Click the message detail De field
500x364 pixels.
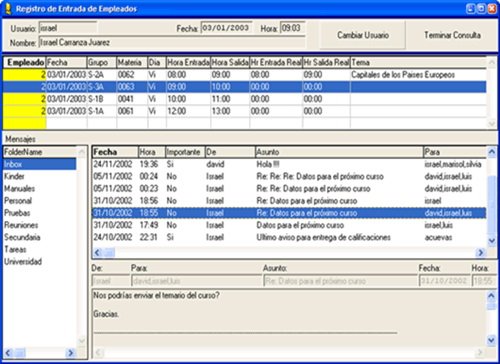click(111, 281)
